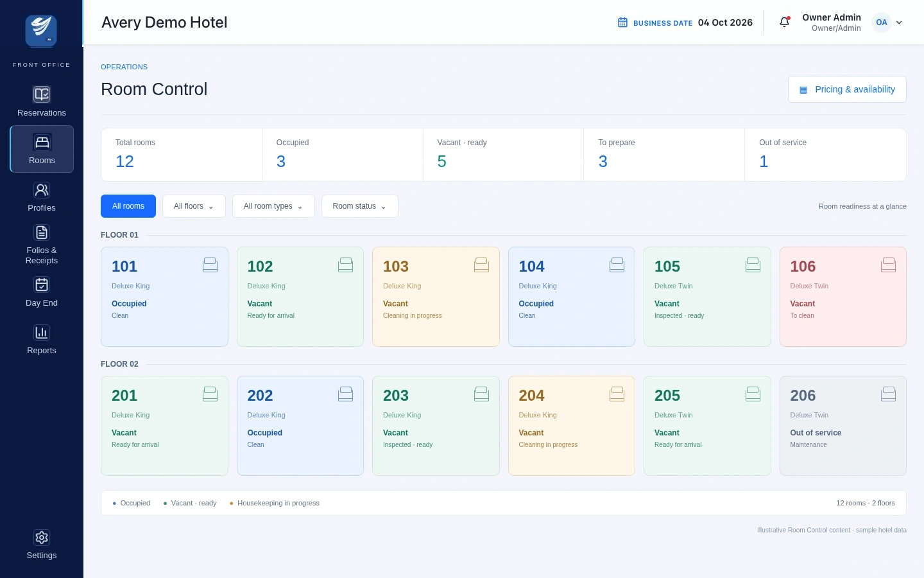Click the Housekeeping in progress legend entry

point(275,503)
